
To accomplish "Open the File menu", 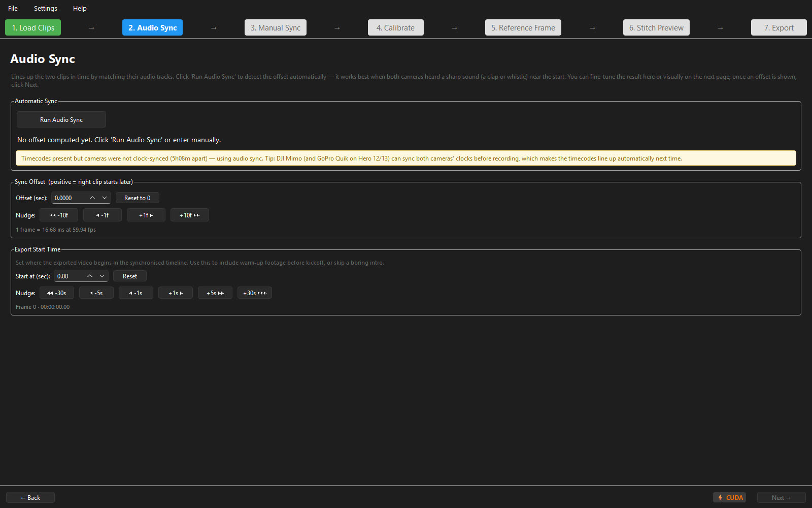I will tap(13, 8).
